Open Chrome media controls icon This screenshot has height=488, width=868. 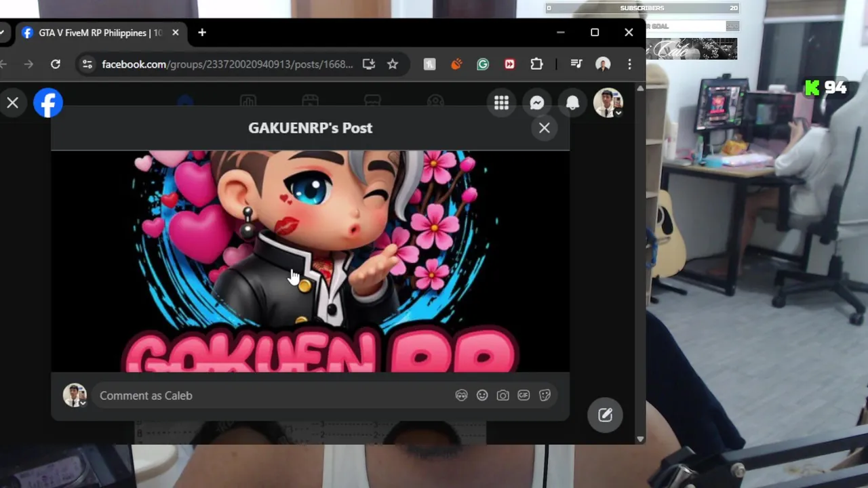pyautogui.click(x=576, y=64)
